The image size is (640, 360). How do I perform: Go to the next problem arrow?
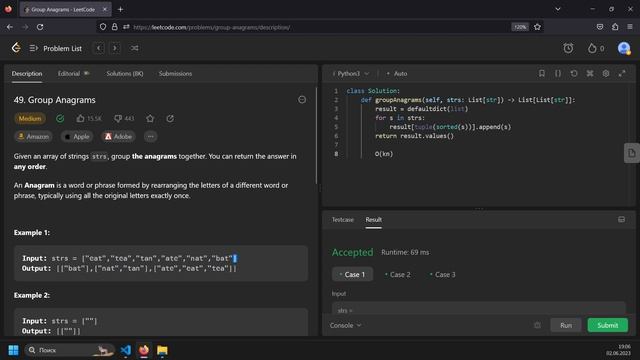115,48
